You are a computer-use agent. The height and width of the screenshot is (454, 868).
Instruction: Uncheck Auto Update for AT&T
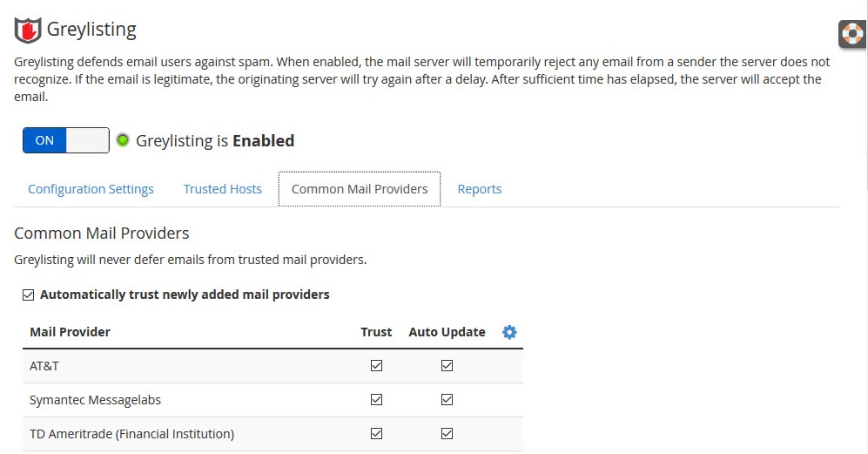[x=447, y=366]
